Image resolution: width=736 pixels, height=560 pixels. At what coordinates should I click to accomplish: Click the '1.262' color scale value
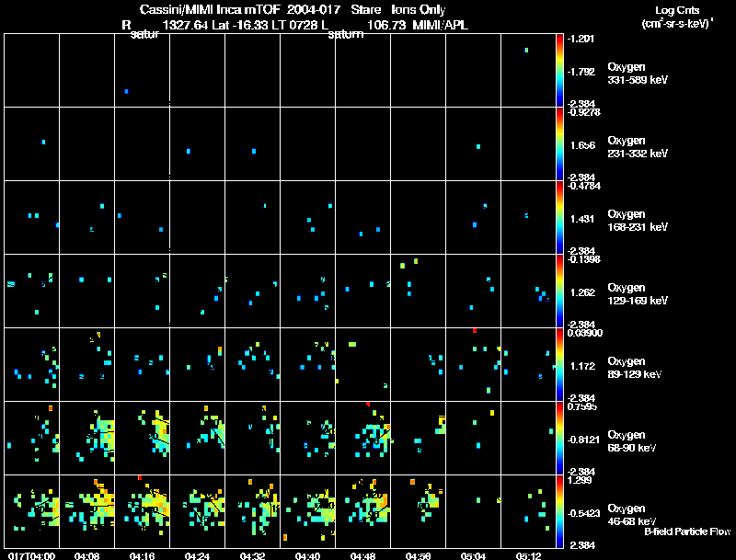click(x=583, y=292)
